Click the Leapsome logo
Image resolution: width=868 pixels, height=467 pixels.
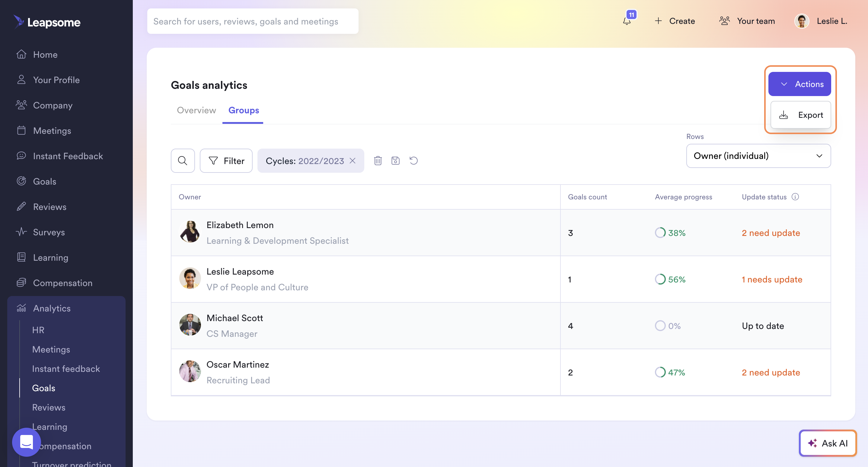(x=47, y=22)
